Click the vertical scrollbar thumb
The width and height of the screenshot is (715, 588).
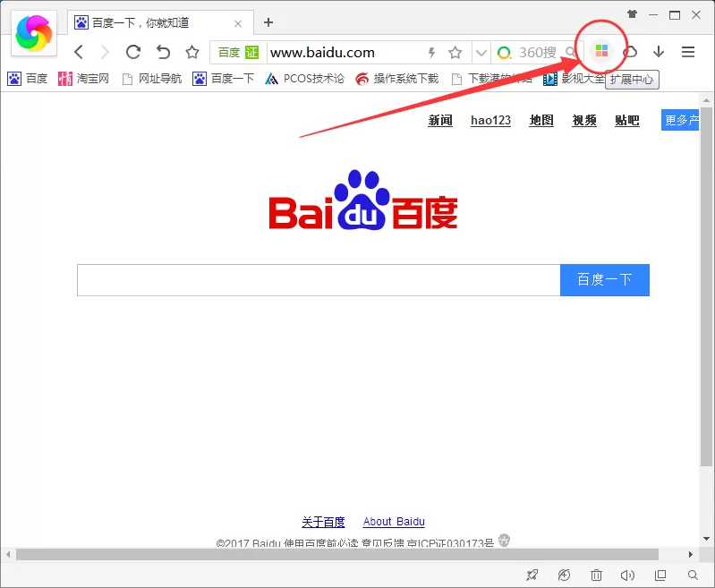706,286
